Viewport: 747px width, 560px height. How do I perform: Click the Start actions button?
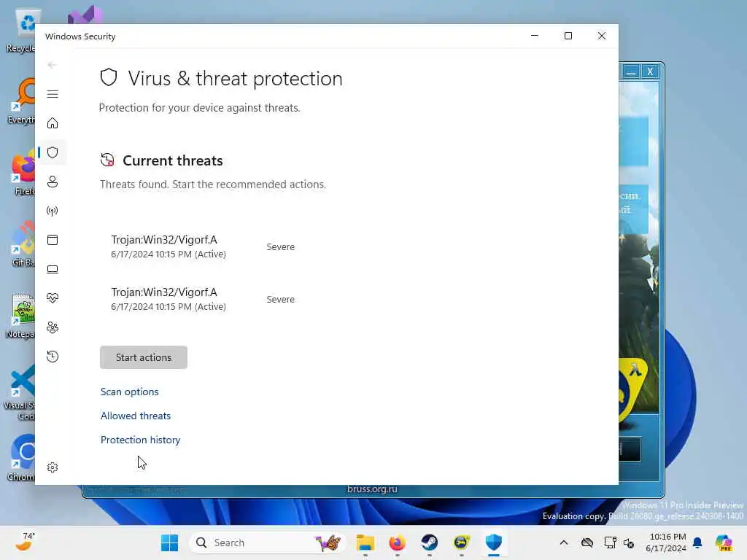click(144, 357)
